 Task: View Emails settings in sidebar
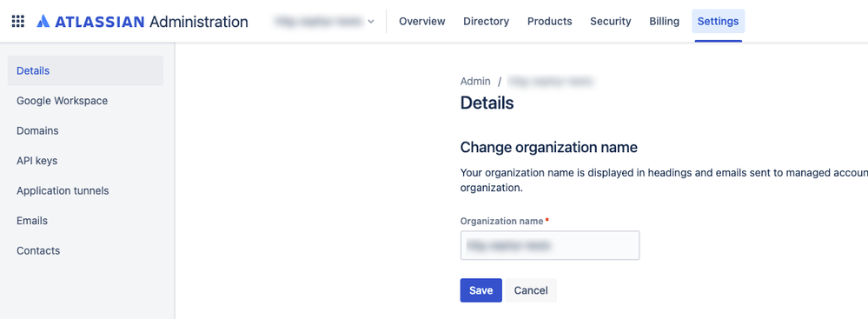click(85, 221)
